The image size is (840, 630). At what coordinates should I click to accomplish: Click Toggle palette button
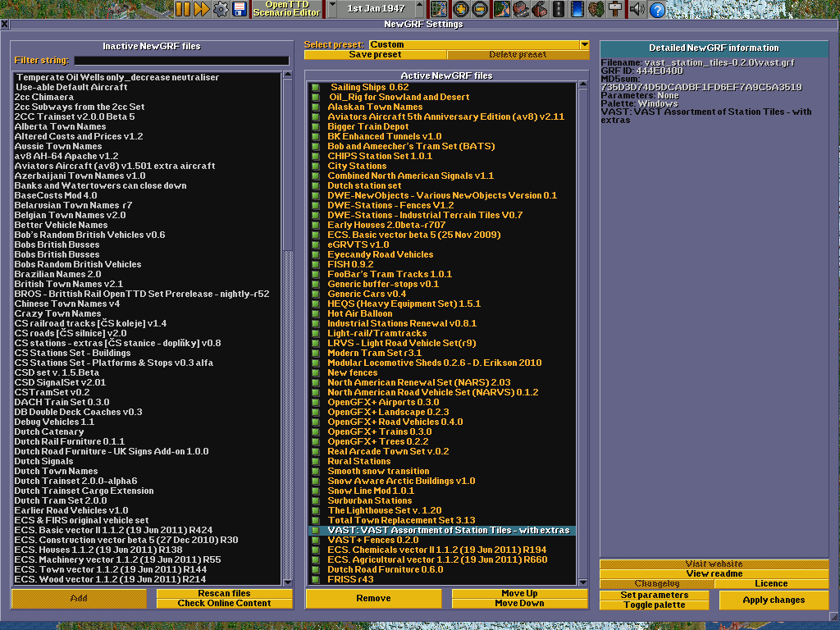tap(654, 605)
